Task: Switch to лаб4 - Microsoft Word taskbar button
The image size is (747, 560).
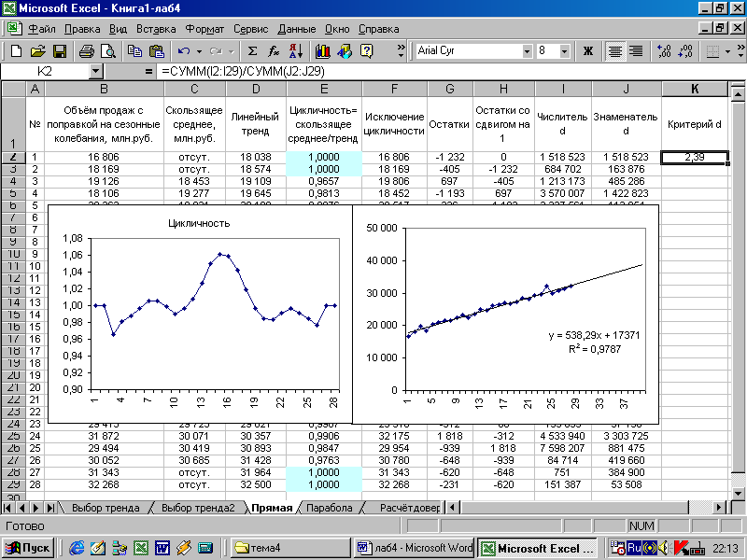Action: [415, 548]
